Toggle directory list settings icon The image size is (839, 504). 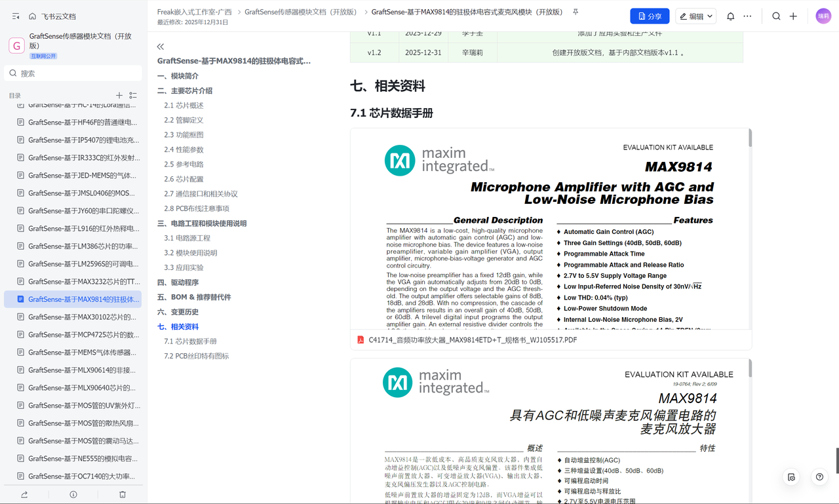pyautogui.click(x=133, y=96)
